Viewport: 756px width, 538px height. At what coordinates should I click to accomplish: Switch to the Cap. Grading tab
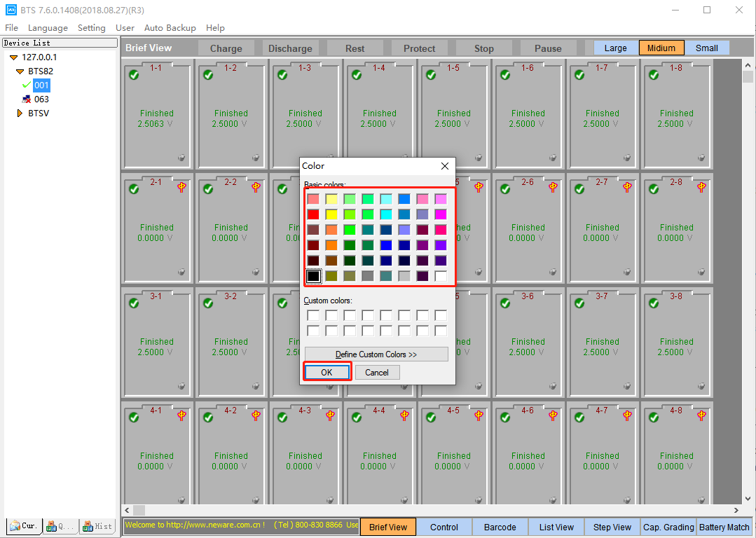pos(668,527)
